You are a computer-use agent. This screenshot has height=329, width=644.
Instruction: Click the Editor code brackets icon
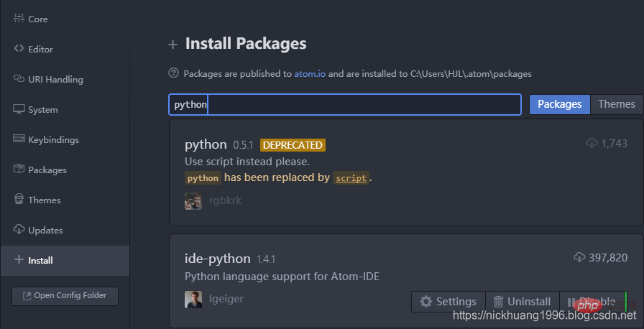(x=19, y=48)
